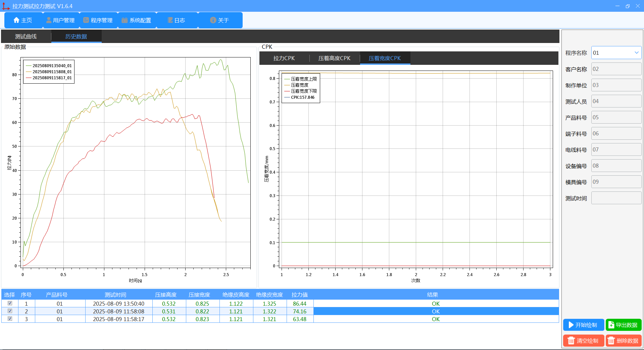Open 系统配置 system configuration icon
Viewport: 644px width, 350px height.
tap(125, 20)
